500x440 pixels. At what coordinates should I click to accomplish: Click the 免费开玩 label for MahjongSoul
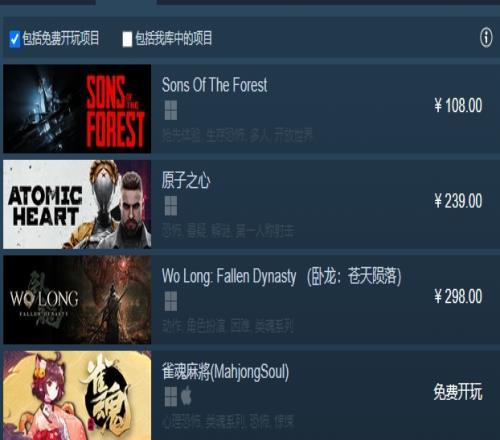point(458,392)
